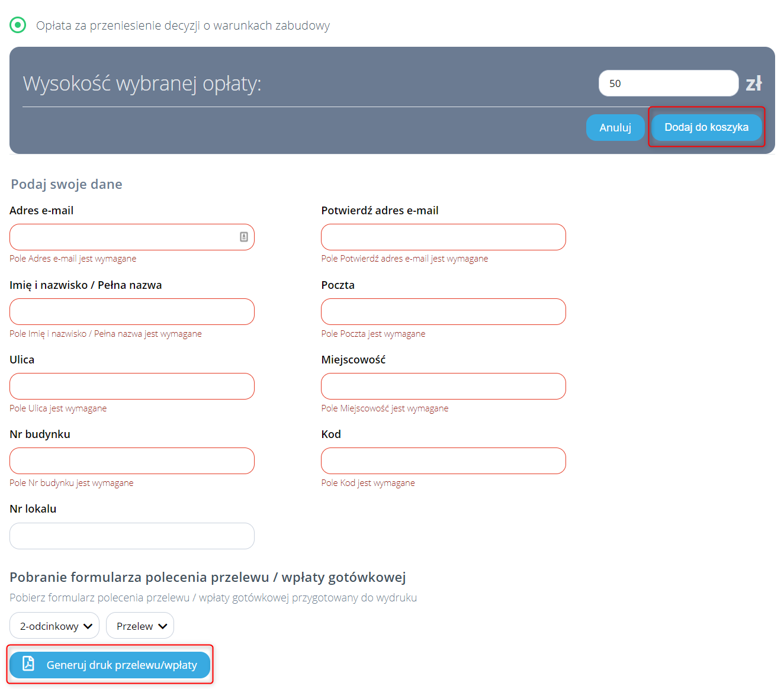Click the fee amount field showing 50

[x=668, y=83]
